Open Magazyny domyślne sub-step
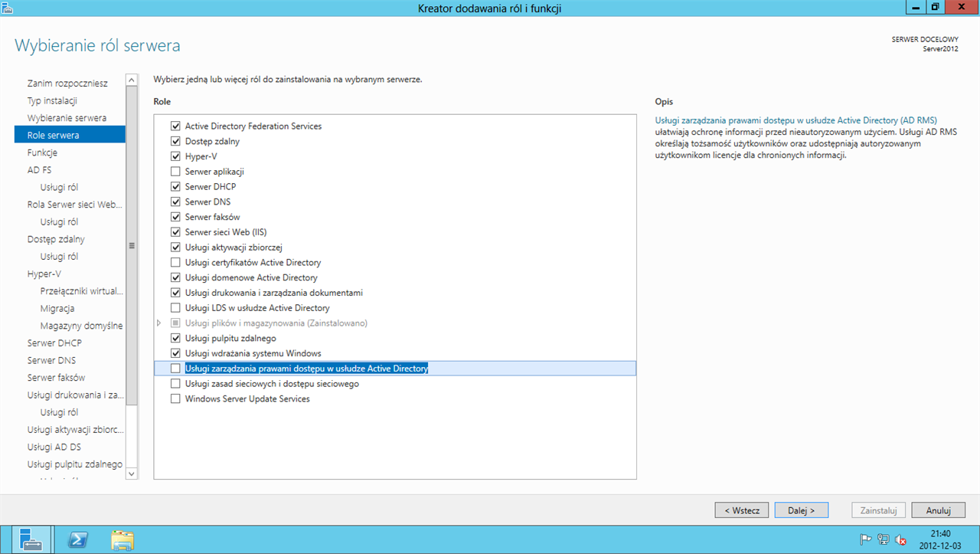Viewport: 980px width, 554px height. 81,326
